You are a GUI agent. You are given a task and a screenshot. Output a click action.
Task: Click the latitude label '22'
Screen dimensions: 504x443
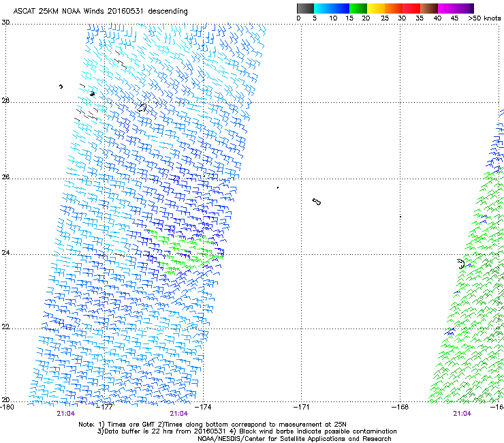click(5, 326)
